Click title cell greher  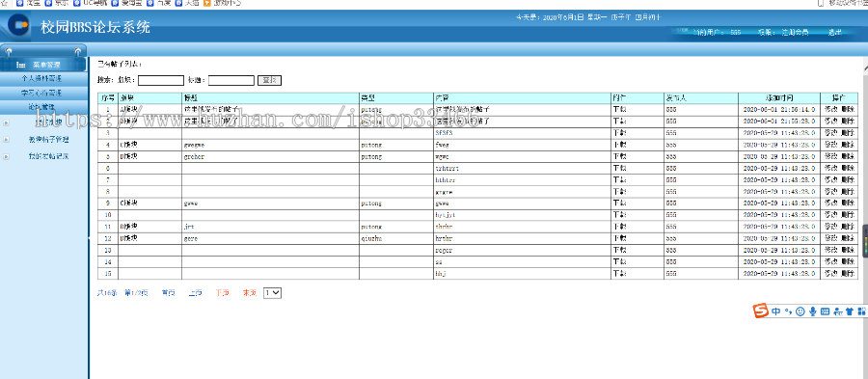[x=194, y=156]
